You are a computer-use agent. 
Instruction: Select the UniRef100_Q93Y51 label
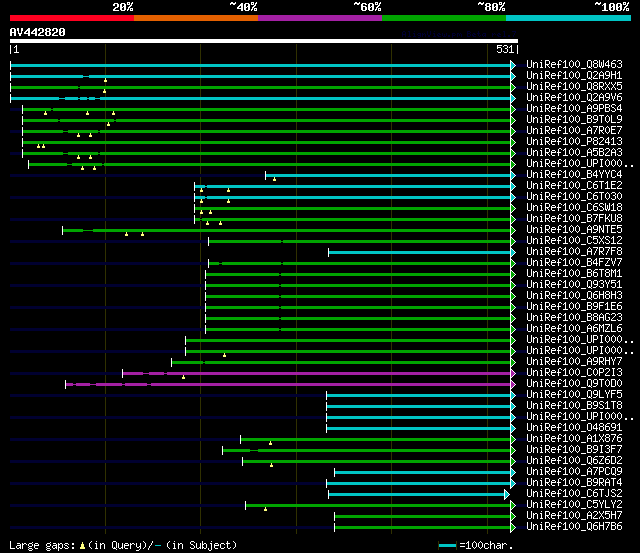coord(574,285)
